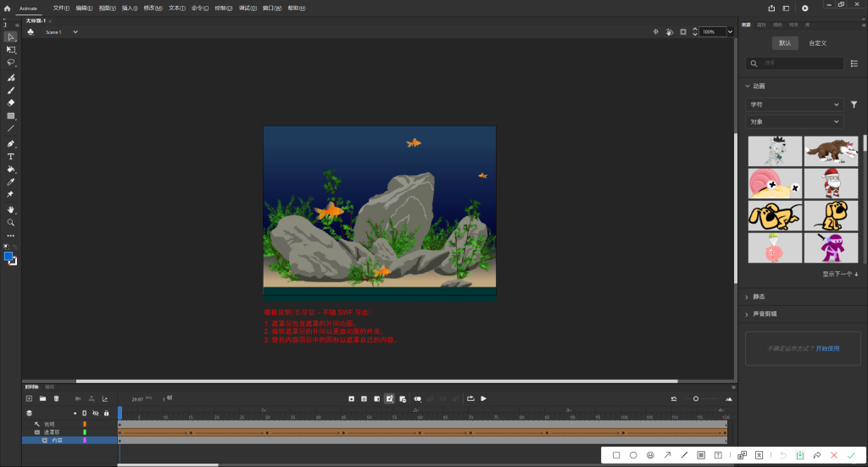Click the delete layer trash icon

(x=57, y=398)
